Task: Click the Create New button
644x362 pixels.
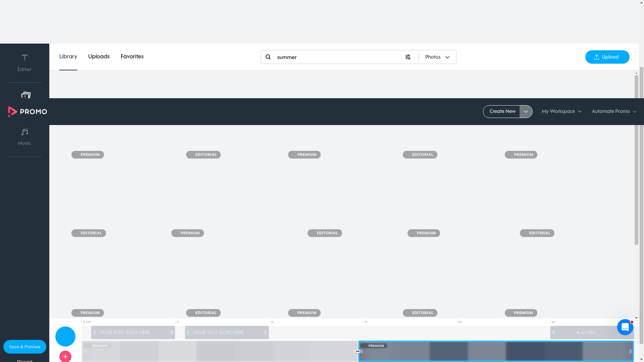Action: 501,112
